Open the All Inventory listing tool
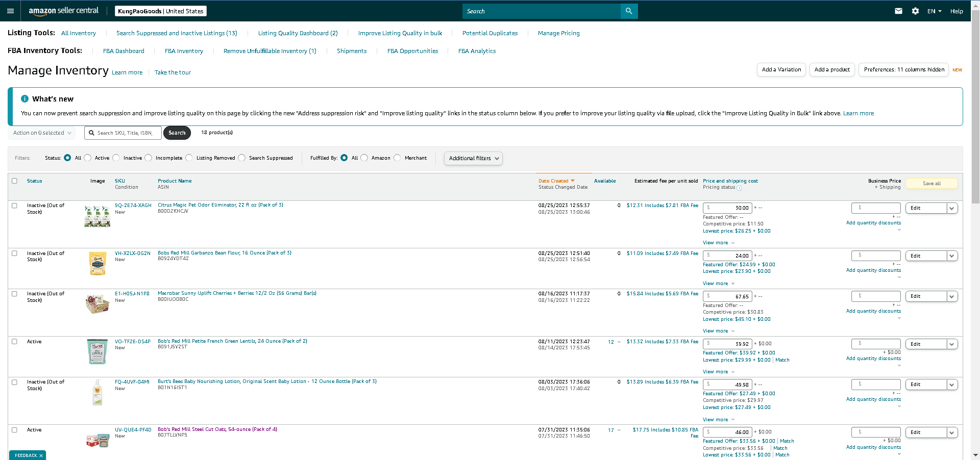Viewport: 980px width, 460px height. click(x=79, y=33)
